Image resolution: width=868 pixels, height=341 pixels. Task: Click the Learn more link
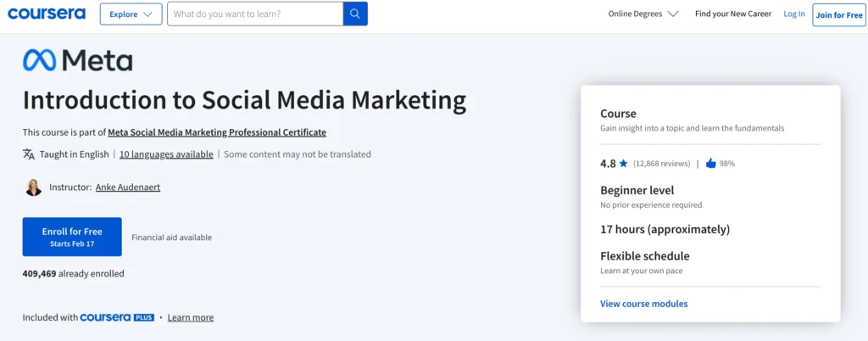click(191, 318)
